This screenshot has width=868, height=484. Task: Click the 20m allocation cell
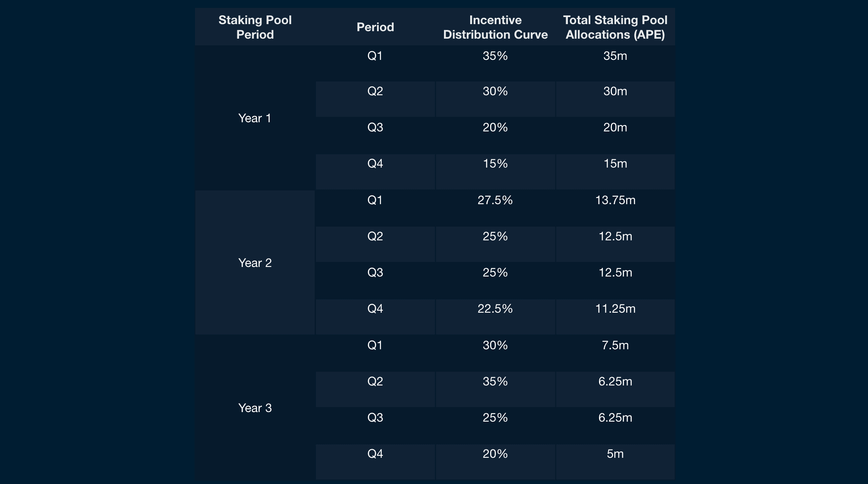[x=615, y=128]
